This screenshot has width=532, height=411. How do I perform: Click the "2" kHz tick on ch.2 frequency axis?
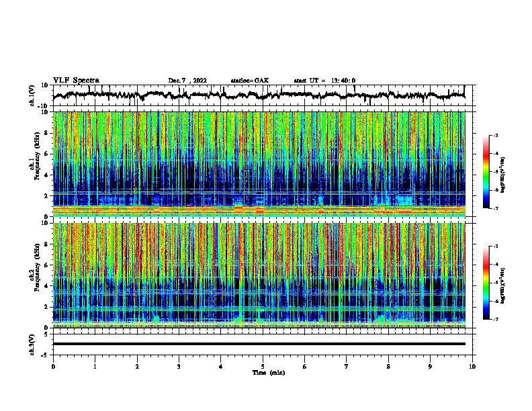47,307
